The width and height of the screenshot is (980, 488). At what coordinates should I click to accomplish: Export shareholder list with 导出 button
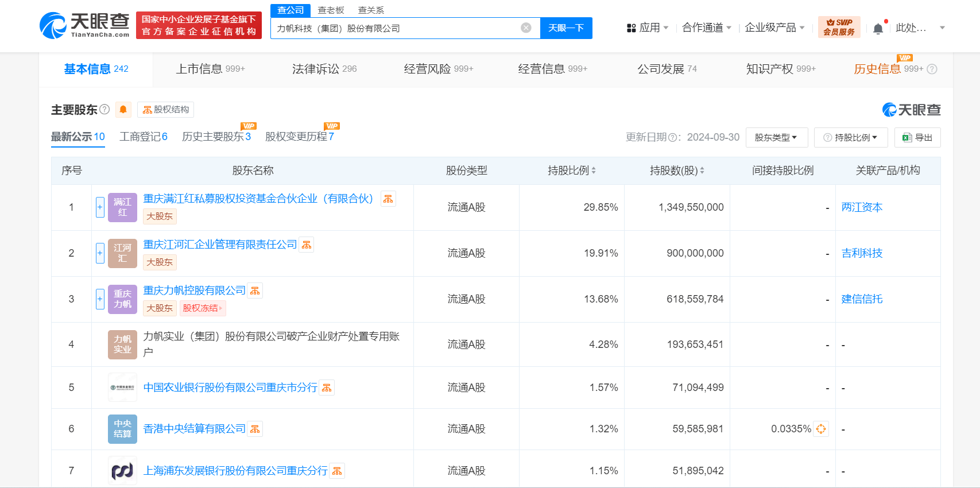(x=917, y=138)
